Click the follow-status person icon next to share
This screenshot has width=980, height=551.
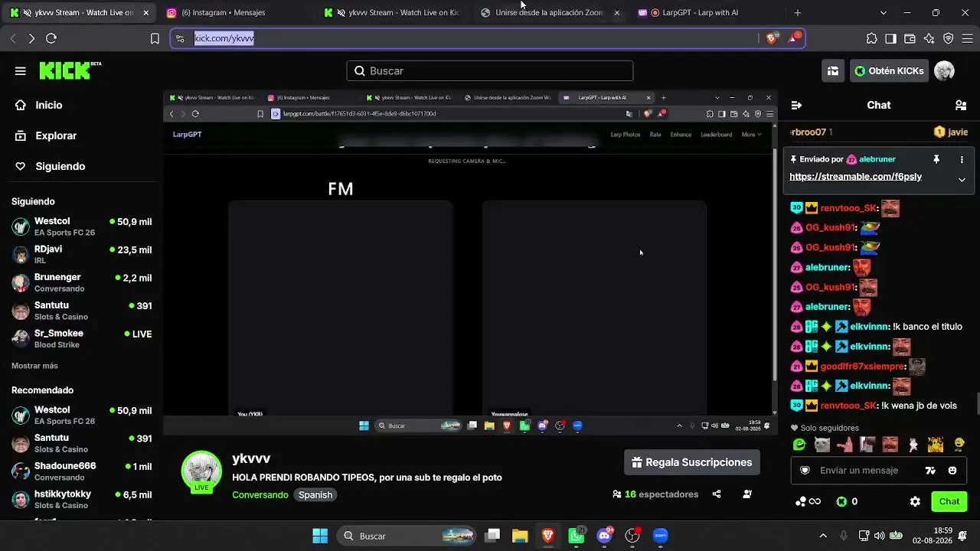[x=747, y=494]
